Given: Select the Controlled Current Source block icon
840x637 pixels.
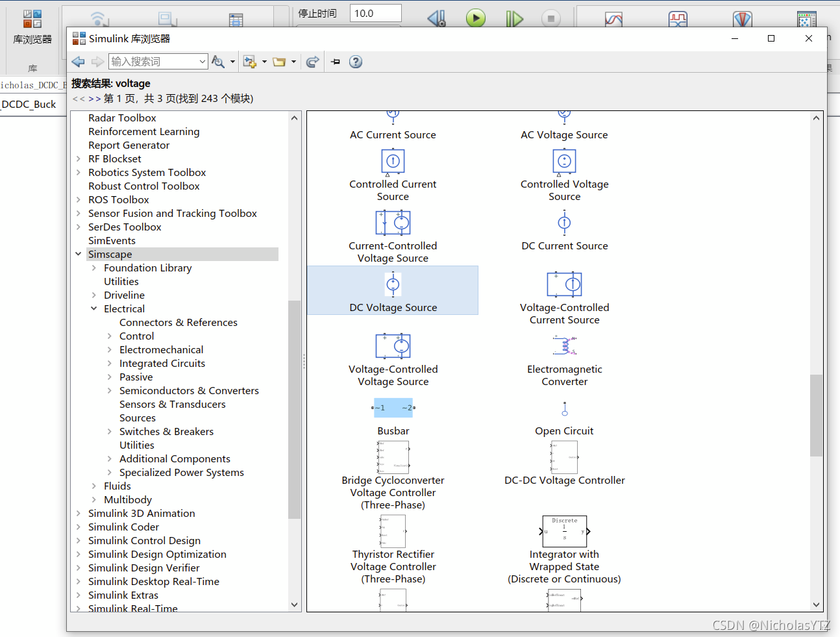Looking at the screenshot, I should [x=393, y=162].
